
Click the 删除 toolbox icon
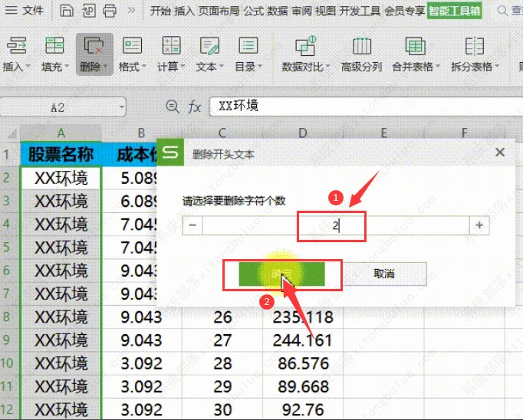[x=94, y=46]
